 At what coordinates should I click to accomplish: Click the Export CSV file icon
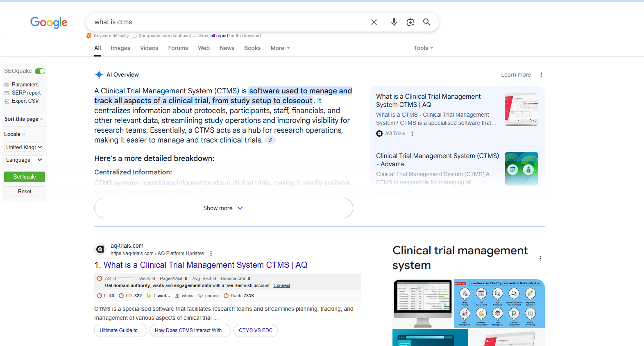point(7,101)
